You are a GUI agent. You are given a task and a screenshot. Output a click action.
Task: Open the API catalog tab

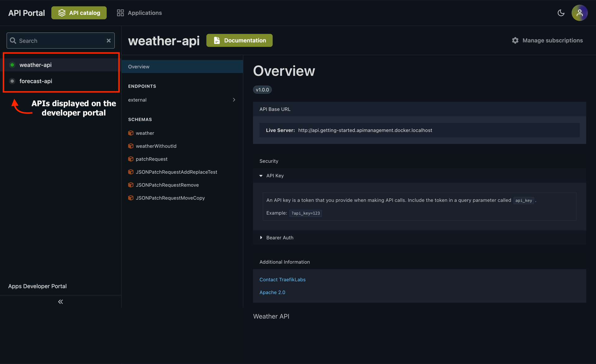point(79,13)
